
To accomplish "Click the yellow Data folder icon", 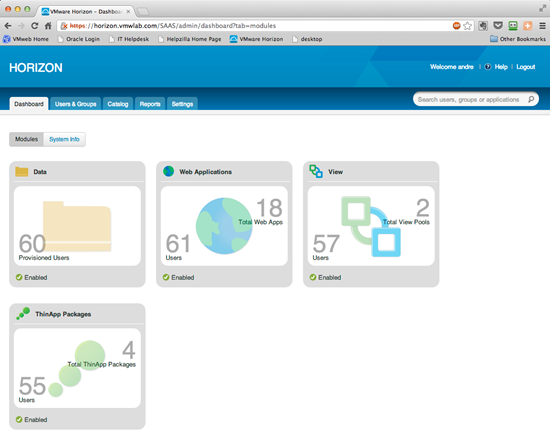I will 22,172.
